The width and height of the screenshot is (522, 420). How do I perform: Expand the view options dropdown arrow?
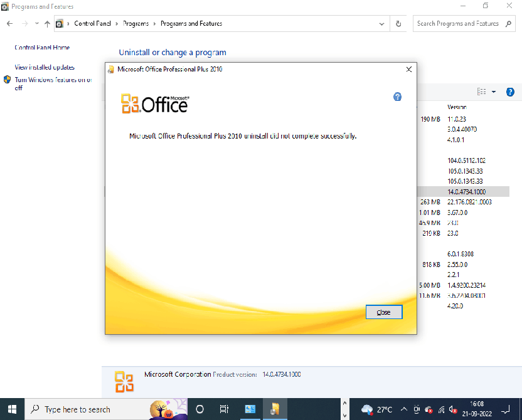point(493,92)
